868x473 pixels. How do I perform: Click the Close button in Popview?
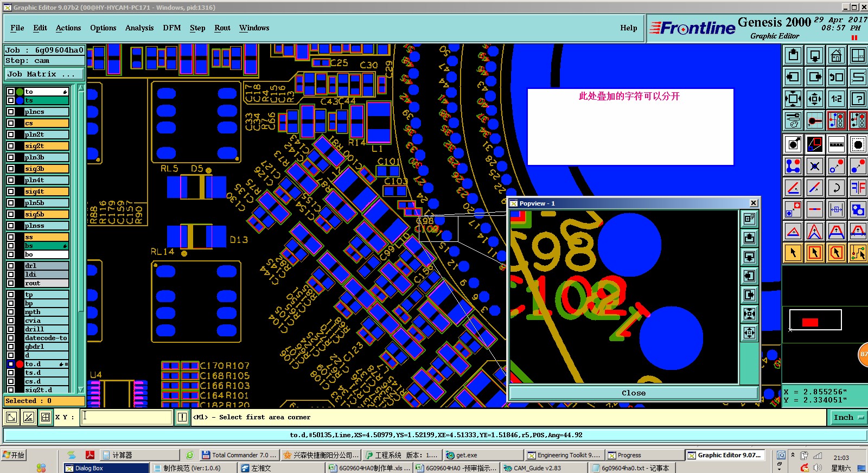pyautogui.click(x=634, y=393)
